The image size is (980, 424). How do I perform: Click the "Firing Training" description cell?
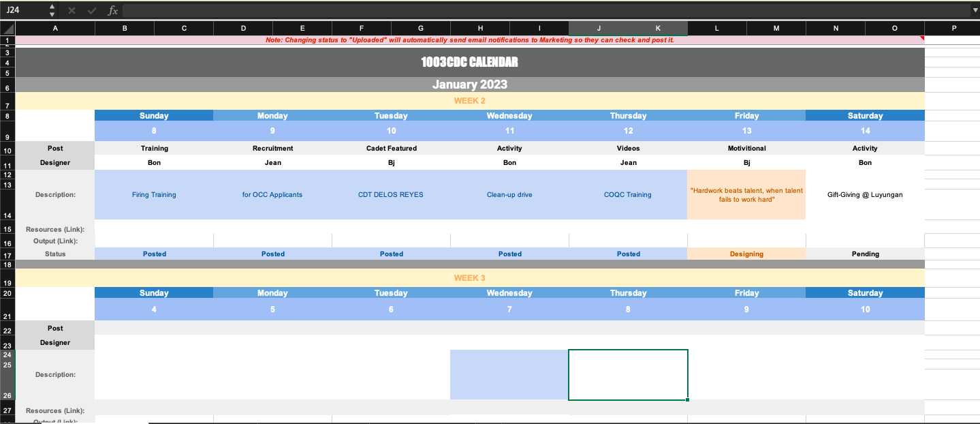click(154, 194)
